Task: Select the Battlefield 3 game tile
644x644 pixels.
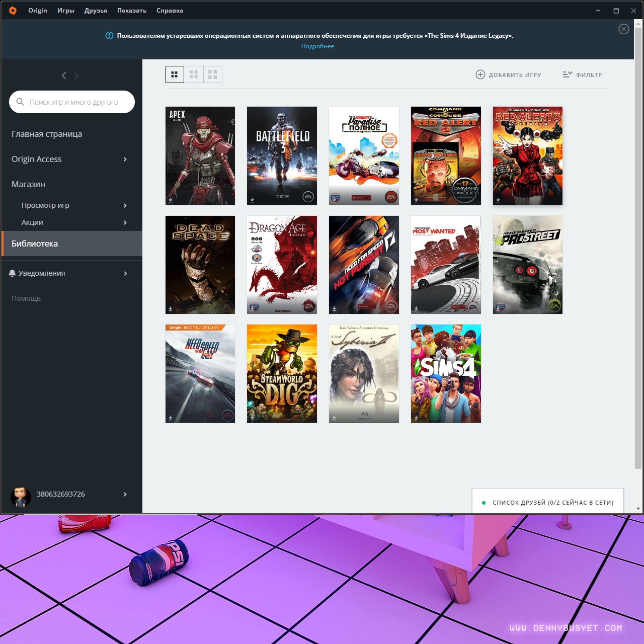Action: click(x=282, y=156)
